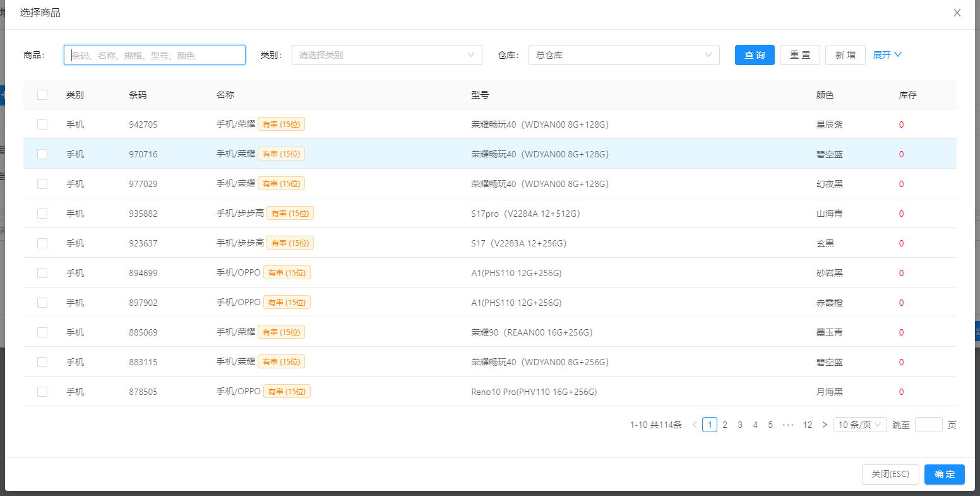Check the row with barcode 935882
980x496 pixels.
click(42, 214)
